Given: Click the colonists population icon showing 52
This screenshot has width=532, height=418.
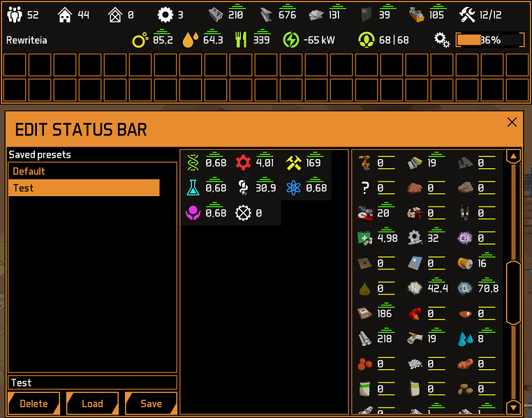Looking at the screenshot, I should (x=15, y=15).
